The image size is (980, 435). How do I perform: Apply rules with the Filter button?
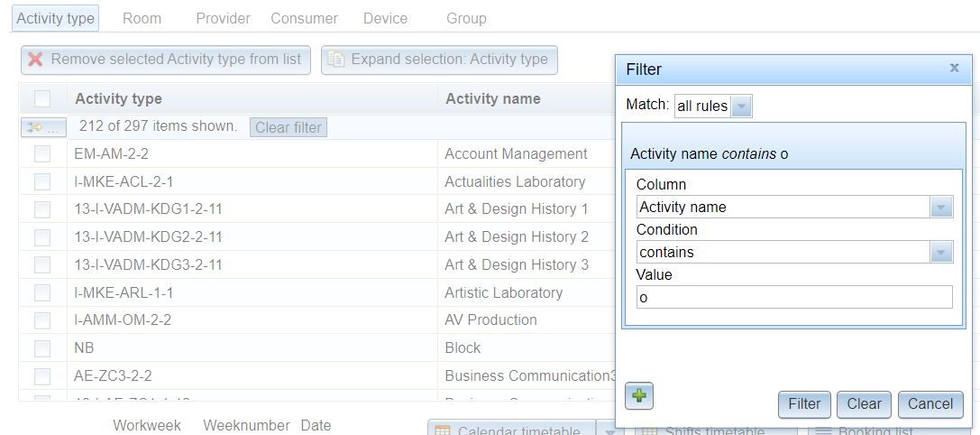tap(804, 404)
